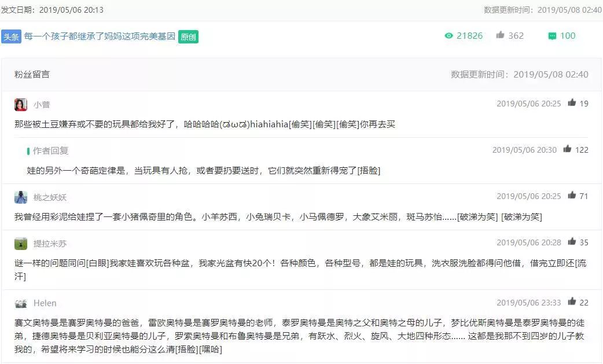The image size is (603, 364).
Task: Like 小普's comment via thumbs-up icon
Action: 572,102
